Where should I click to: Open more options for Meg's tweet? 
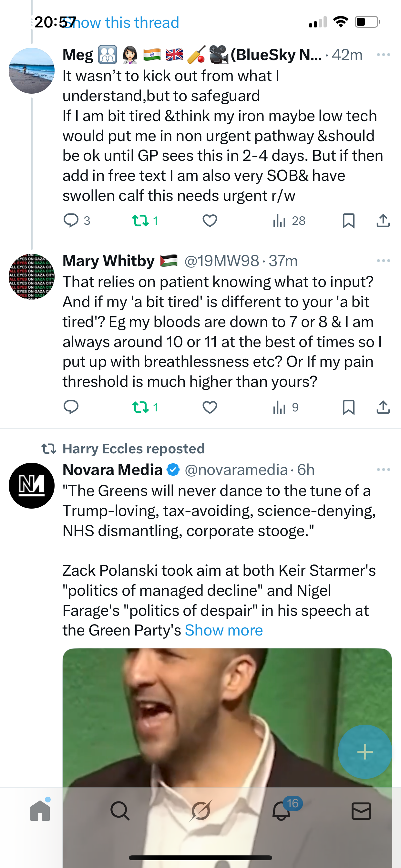[383, 55]
